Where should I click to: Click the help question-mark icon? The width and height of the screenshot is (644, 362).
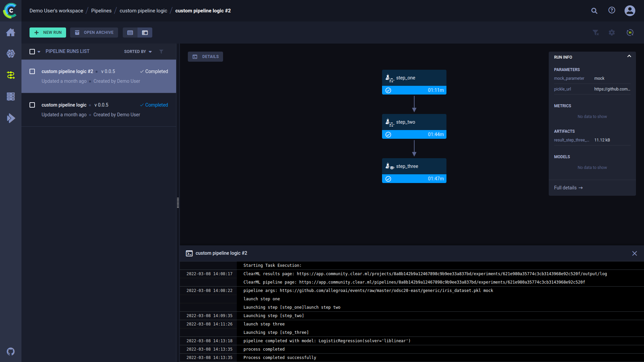[611, 10]
